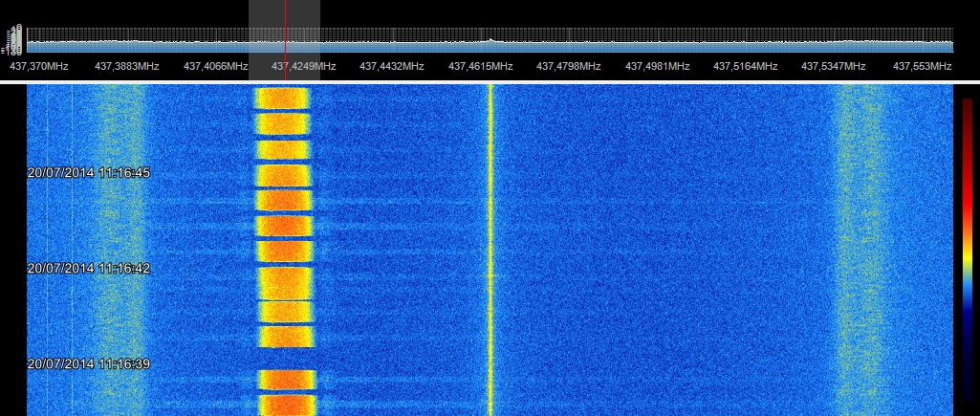Click the 437,4249MHz frequency label
The height and width of the screenshot is (416, 980).
pyautogui.click(x=304, y=67)
